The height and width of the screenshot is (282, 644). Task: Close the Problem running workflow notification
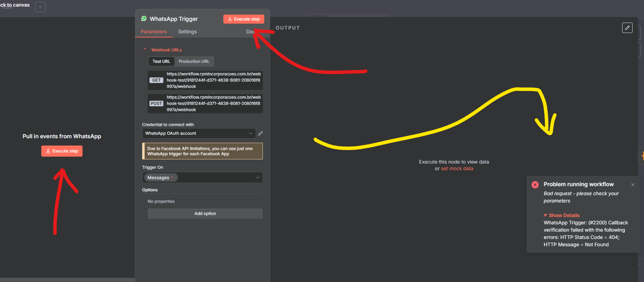[633, 185]
